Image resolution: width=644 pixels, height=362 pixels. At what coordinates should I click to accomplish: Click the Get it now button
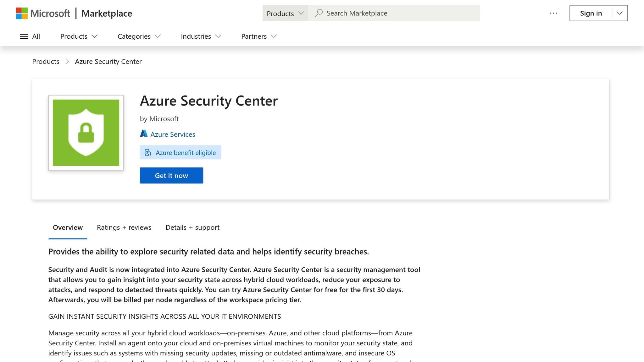(171, 175)
